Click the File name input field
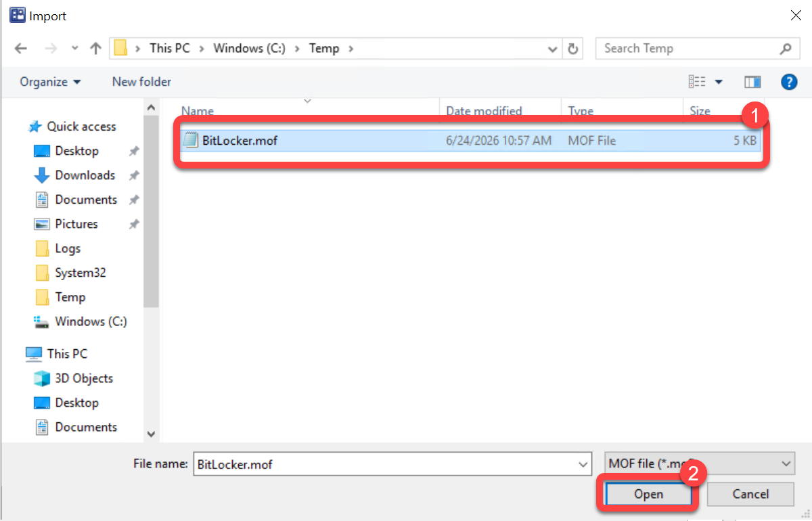The height and width of the screenshot is (521, 812). tap(384, 464)
